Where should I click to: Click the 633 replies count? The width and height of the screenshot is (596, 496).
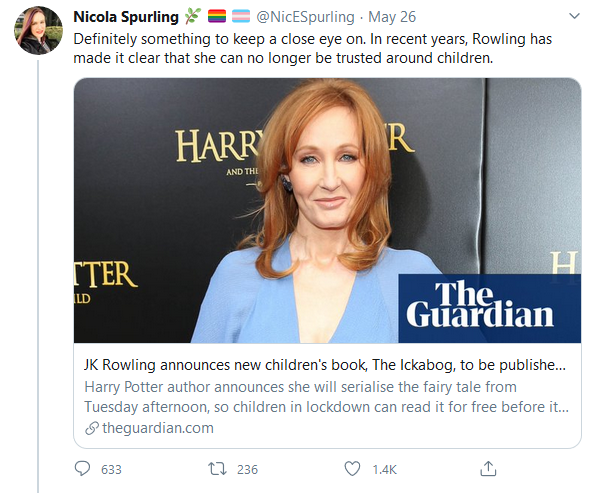111,470
